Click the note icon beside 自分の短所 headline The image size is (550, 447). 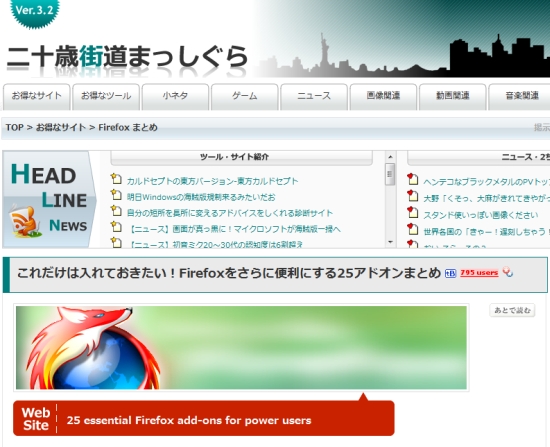(116, 211)
